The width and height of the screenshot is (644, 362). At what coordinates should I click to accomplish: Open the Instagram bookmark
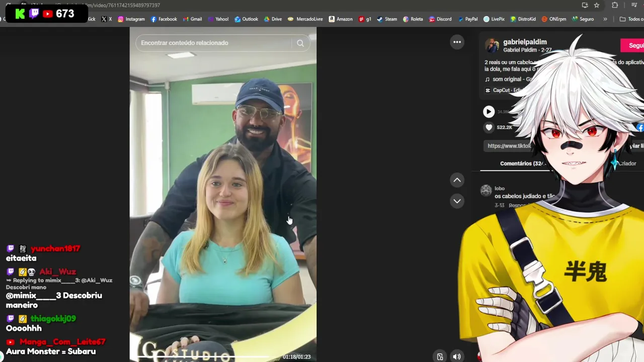131,19
